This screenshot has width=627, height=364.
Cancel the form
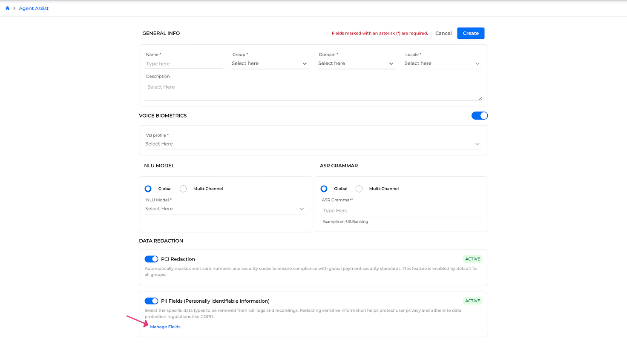443,33
